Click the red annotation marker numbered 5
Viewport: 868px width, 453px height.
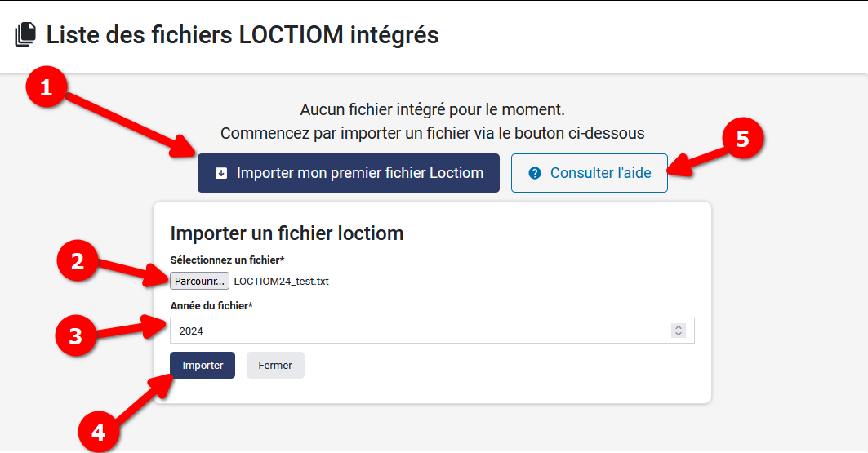pos(741,140)
